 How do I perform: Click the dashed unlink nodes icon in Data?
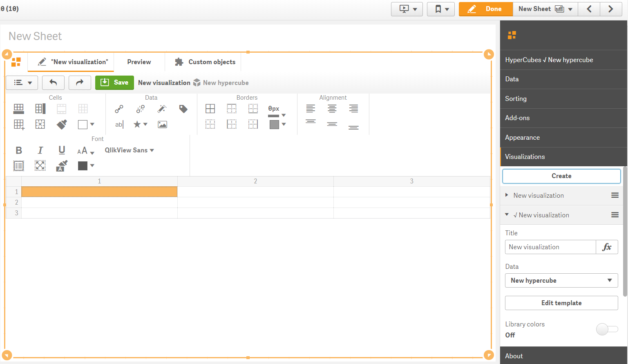141,109
